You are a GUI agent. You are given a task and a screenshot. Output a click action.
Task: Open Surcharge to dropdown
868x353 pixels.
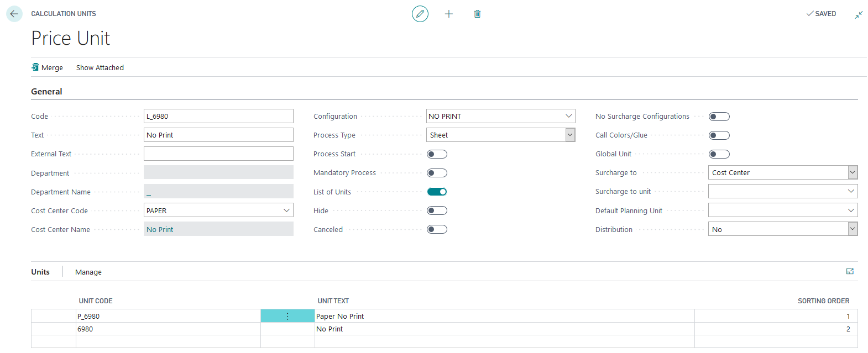pos(853,172)
